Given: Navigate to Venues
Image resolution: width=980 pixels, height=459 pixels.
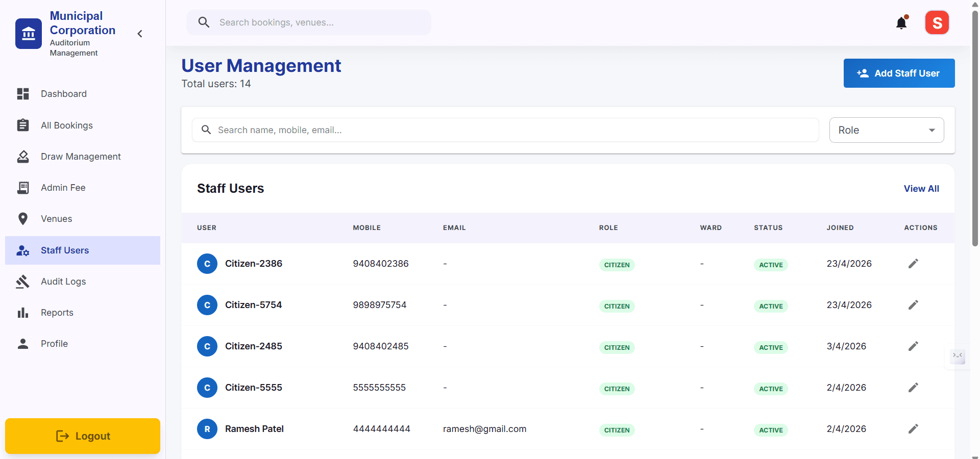Looking at the screenshot, I should [83, 219].
